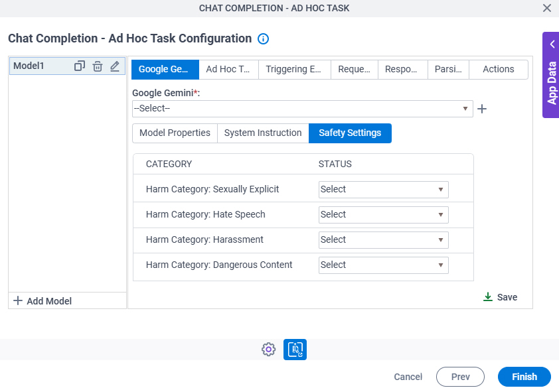Image resolution: width=559 pixels, height=392 pixels.
Task: Open the Triggering Event tab
Action: click(295, 70)
